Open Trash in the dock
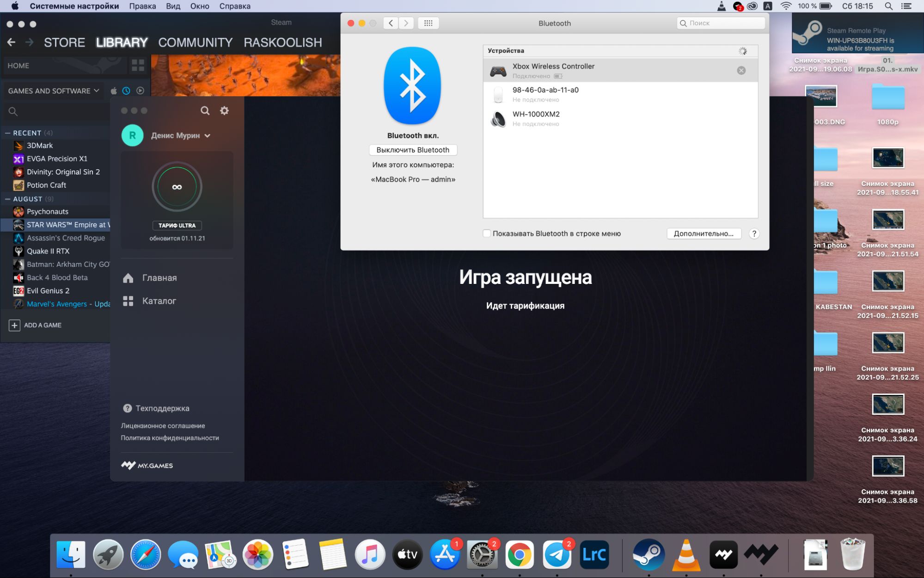Screen dimensions: 924x578 click(x=853, y=554)
